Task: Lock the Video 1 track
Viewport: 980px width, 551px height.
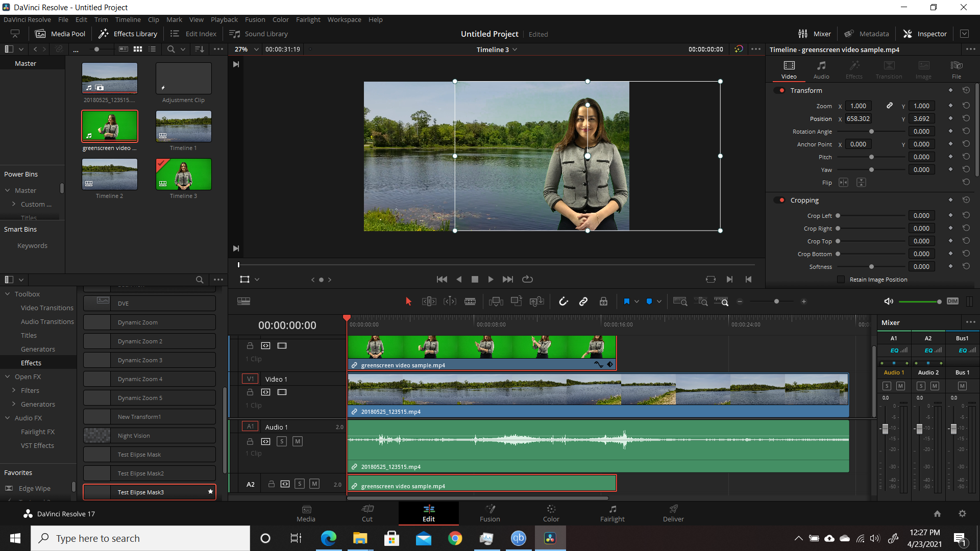Action: point(250,392)
